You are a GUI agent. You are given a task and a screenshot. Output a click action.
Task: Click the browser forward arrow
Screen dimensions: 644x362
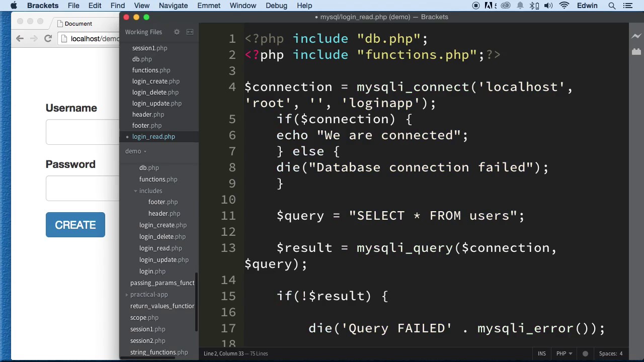[x=34, y=39]
